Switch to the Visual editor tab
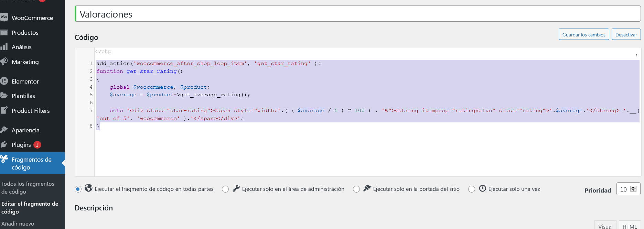 (605, 226)
